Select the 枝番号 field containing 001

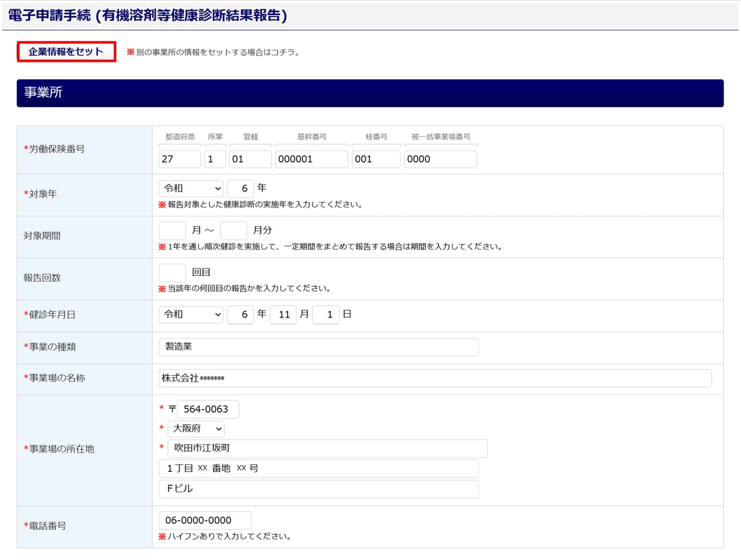376,159
